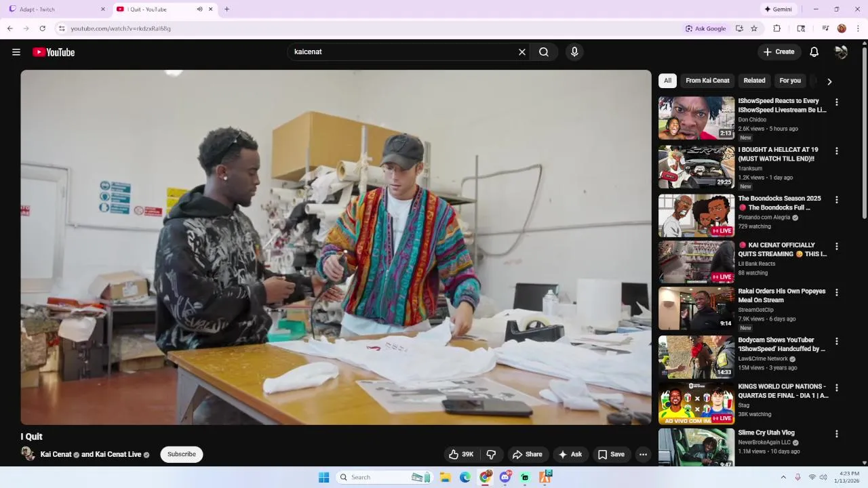Share the I Quit video
This screenshot has height=488, width=868.
click(x=527, y=454)
